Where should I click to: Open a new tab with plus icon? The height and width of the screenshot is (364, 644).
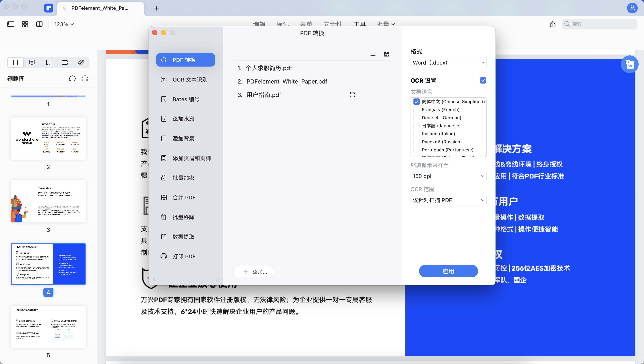156,8
